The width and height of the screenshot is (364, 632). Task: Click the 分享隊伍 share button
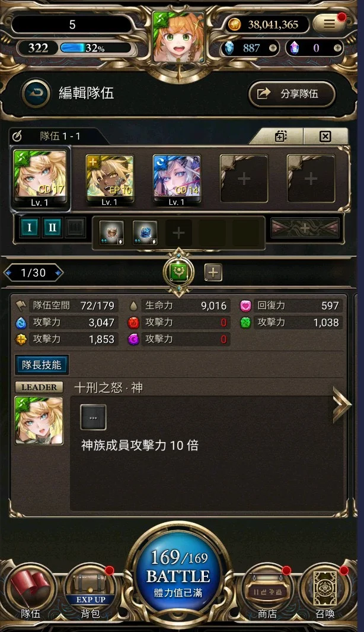pos(292,94)
